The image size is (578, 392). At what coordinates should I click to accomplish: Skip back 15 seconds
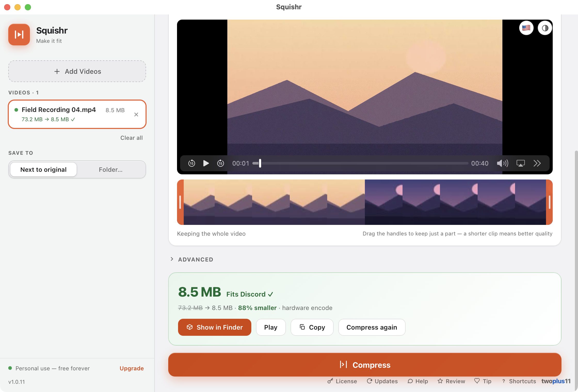[191, 163]
